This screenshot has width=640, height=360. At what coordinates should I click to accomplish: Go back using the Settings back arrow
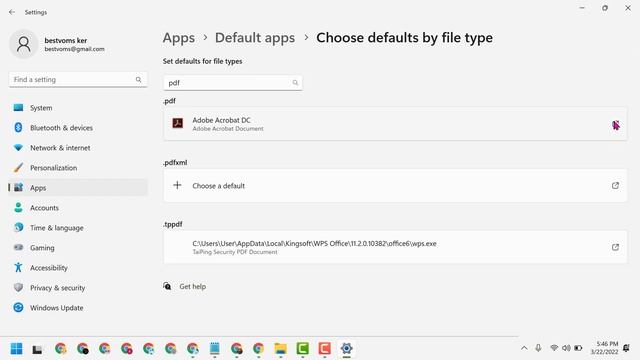12,12
